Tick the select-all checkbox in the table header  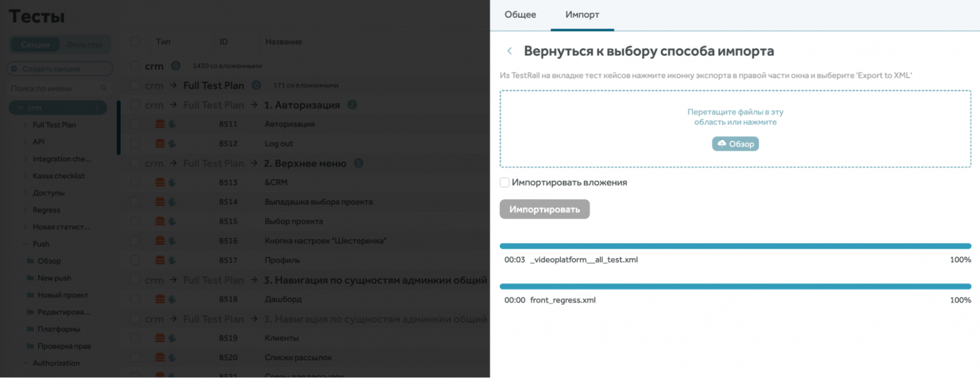click(x=135, y=41)
